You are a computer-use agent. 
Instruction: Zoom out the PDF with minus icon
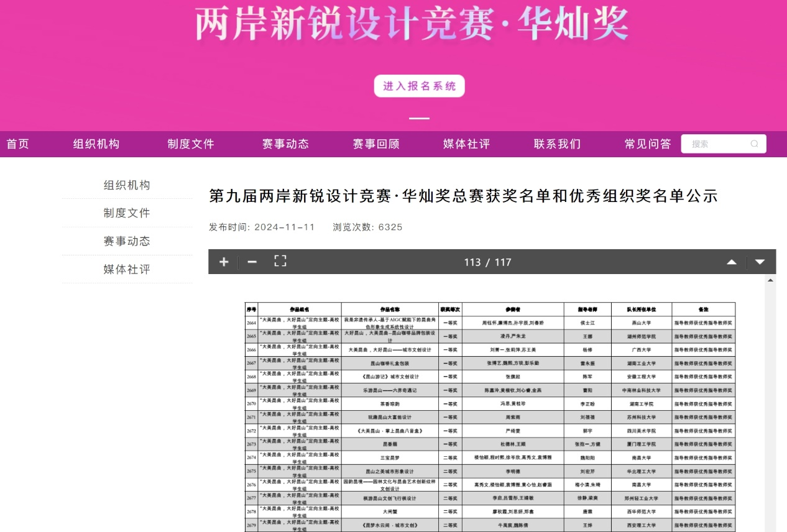tap(252, 262)
